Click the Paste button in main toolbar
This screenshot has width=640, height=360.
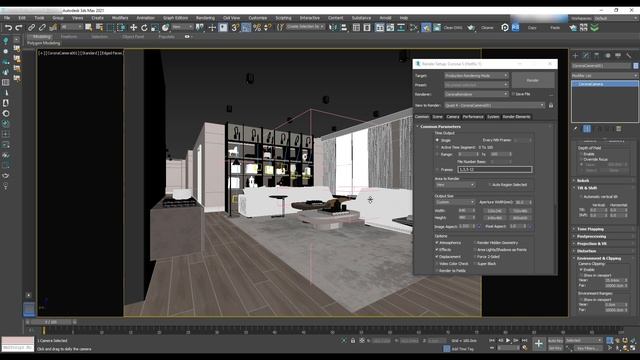point(555,27)
